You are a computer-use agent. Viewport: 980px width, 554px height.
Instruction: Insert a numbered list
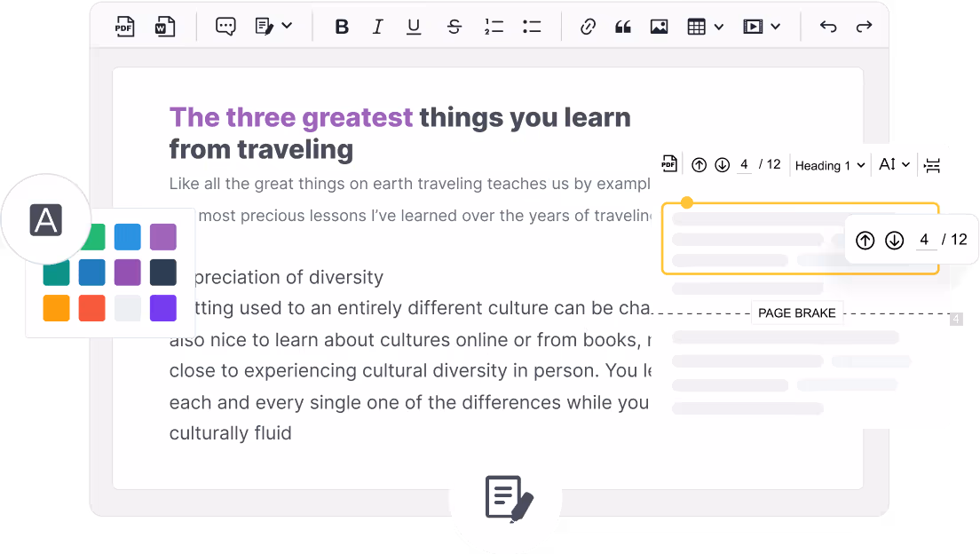pyautogui.click(x=494, y=27)
